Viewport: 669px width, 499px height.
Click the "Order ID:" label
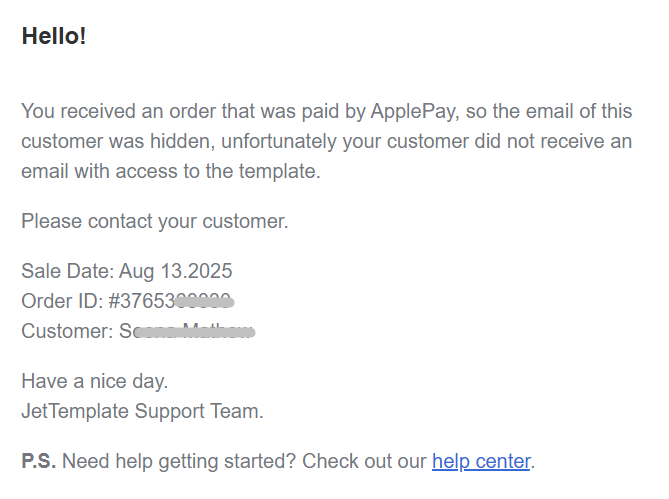click(x=61, y=301)
